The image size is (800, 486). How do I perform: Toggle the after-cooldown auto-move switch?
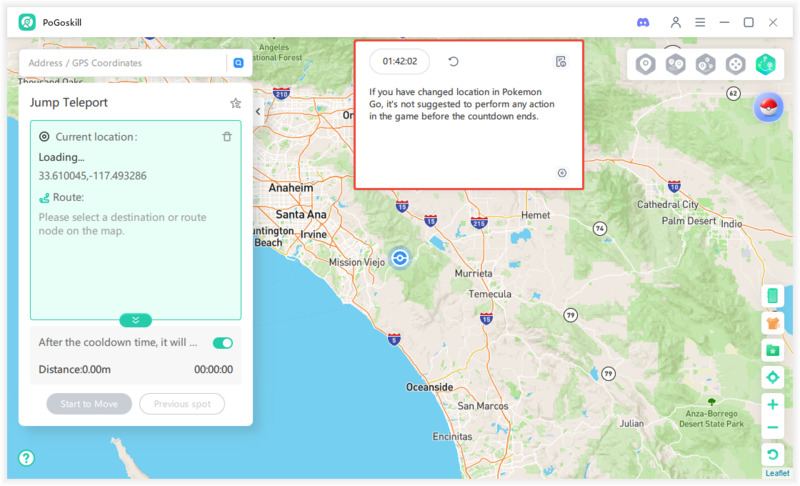223,343
